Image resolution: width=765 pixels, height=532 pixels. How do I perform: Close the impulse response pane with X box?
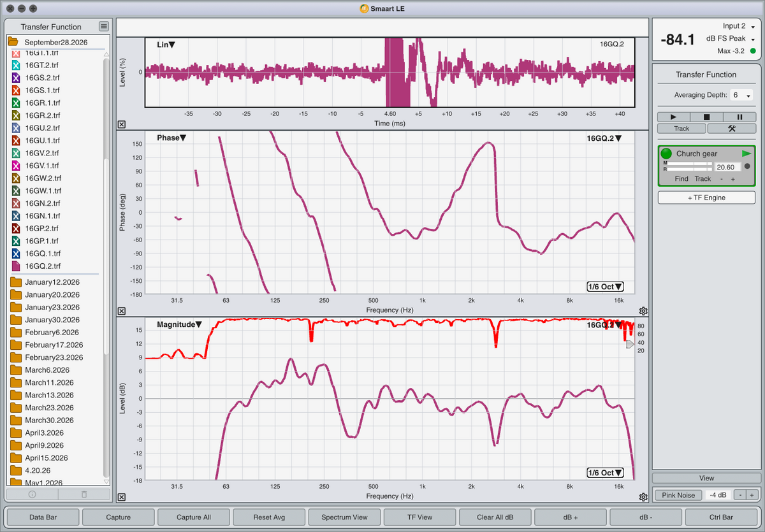[x=122, y=125]
